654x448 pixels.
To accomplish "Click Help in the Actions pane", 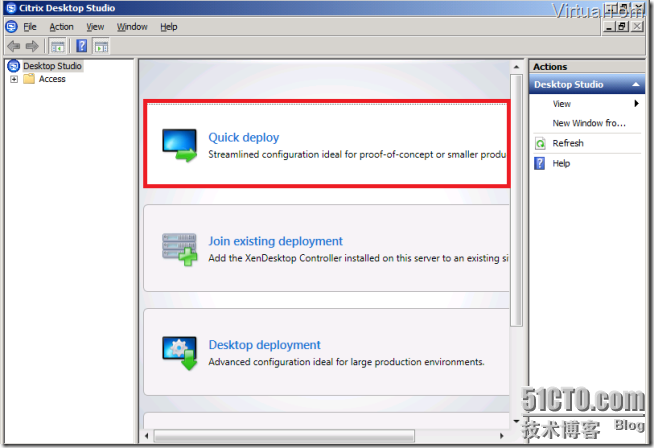I will (x=561, y=164).
